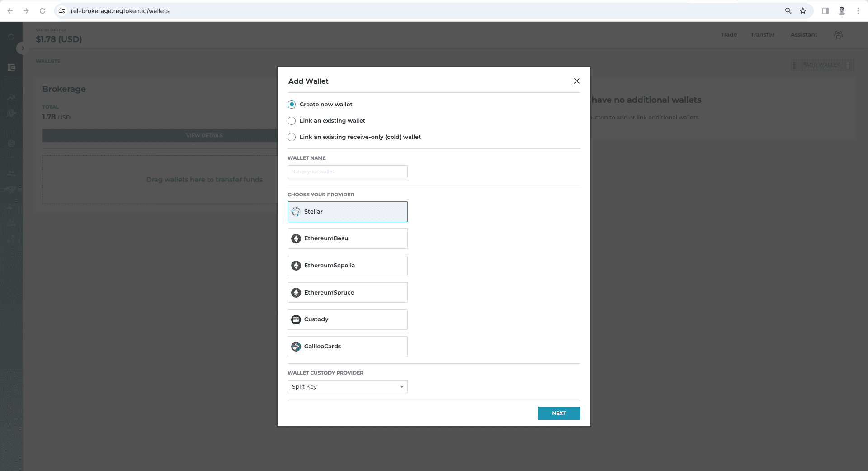Bookmark this page with star icon
The image size is (868, 471).
tap(803, 11)
